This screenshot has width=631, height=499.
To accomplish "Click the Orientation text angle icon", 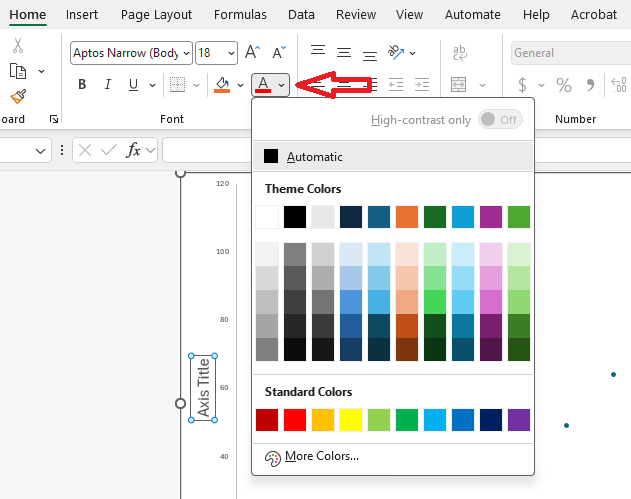I will pos(396,52).
